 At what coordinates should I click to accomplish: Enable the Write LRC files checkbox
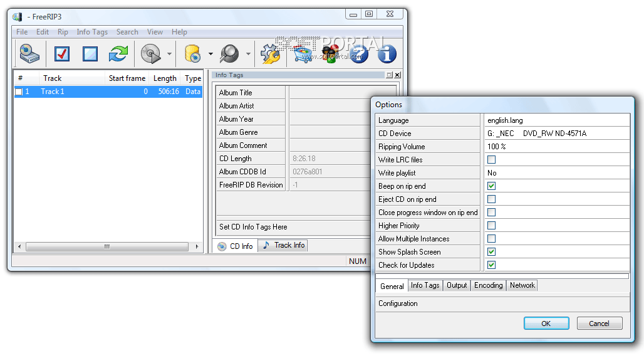click(491, 159)
